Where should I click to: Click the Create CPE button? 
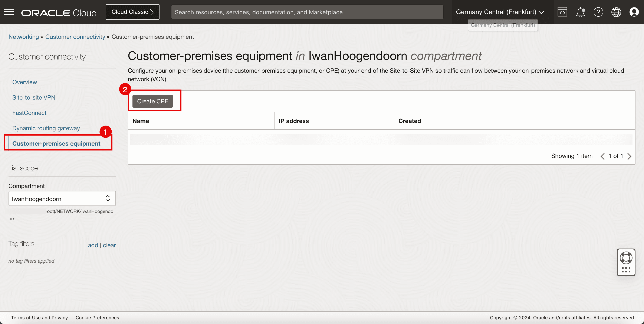coord(152,101)
